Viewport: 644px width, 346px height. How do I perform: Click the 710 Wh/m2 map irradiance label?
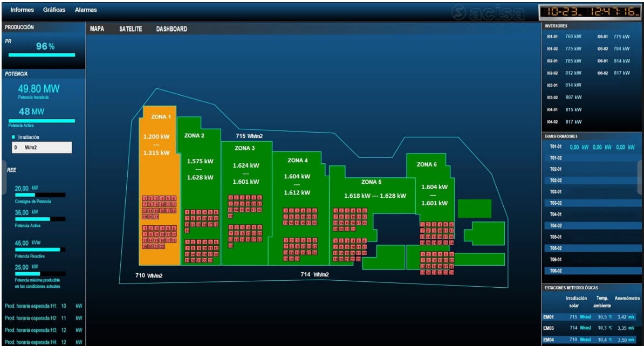149,275
